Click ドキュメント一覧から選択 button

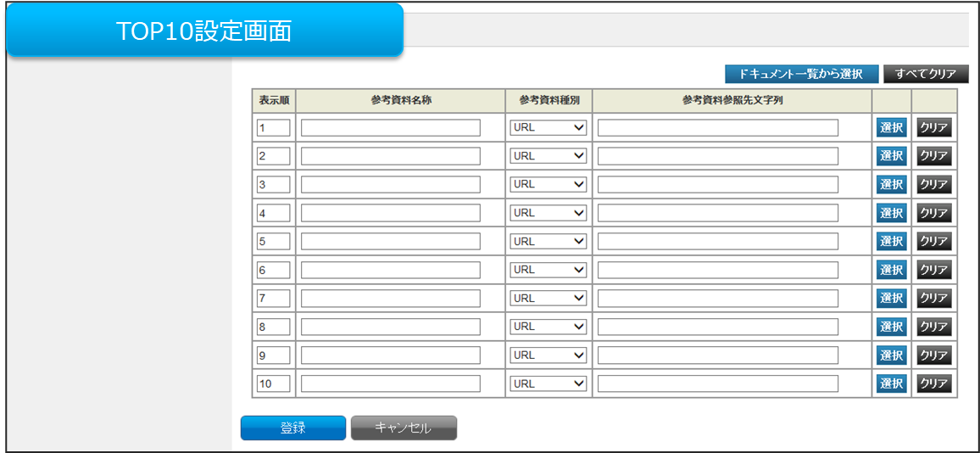801,74
